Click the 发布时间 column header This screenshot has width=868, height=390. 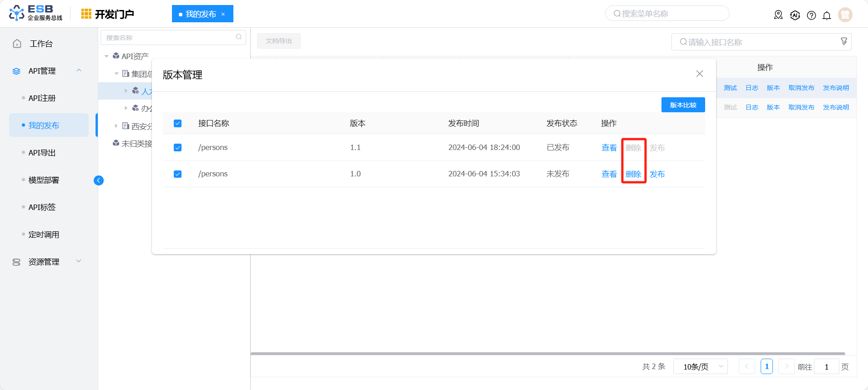464,123
